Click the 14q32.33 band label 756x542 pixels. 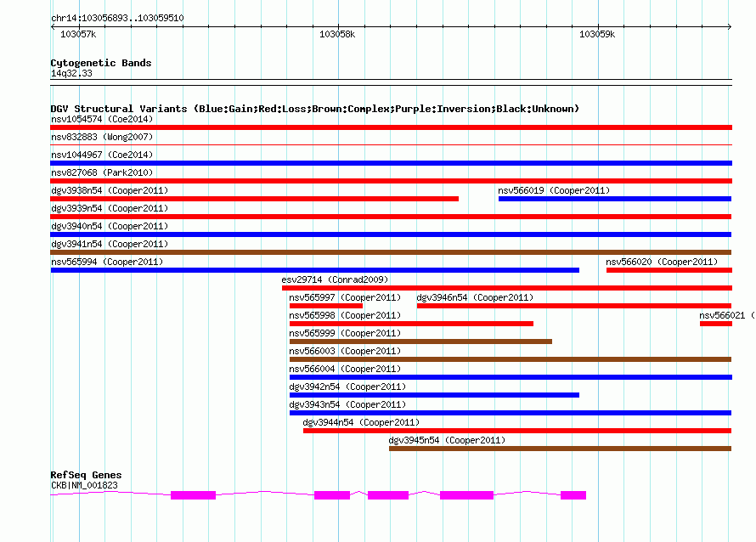pos(71,73)
